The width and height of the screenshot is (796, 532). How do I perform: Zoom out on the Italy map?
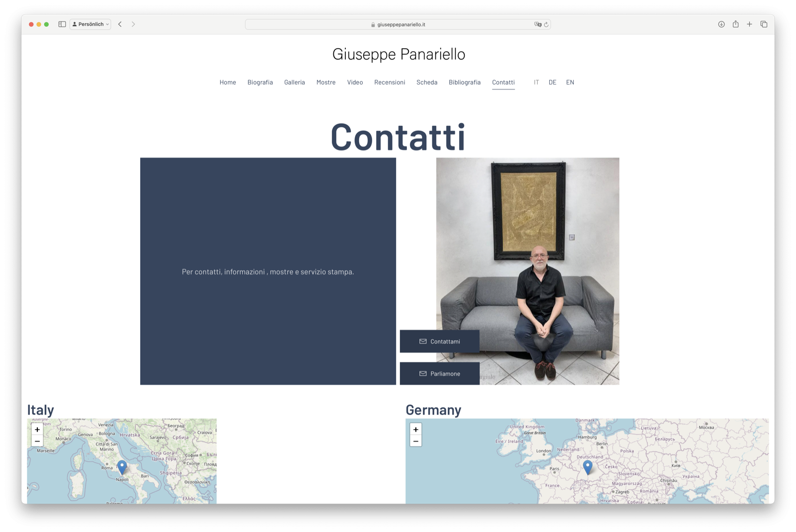coord(37,442)
